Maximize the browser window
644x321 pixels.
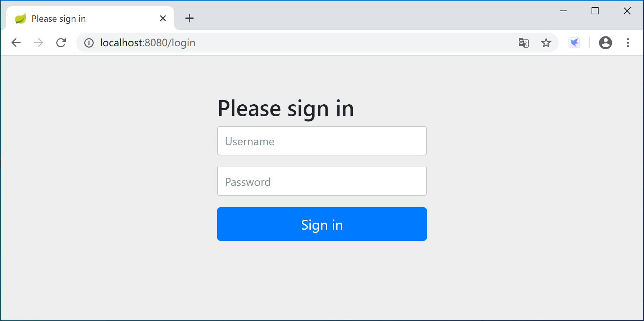click(595, 11)
